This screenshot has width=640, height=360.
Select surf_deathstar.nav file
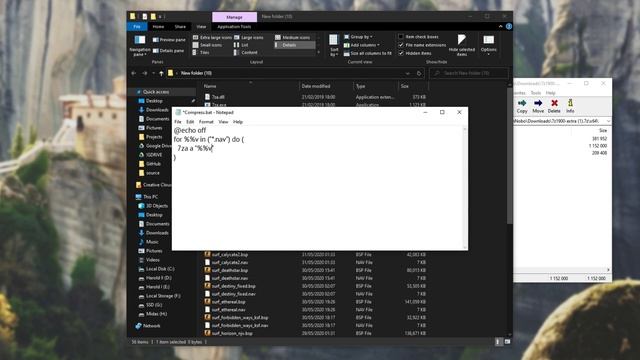click(229, 278)
